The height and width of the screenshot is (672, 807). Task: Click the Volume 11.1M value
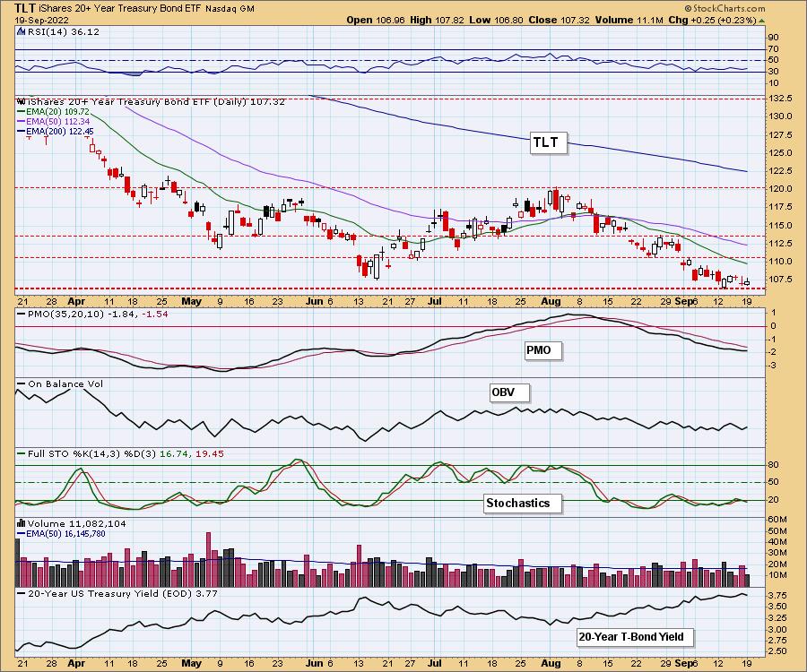point(629,20)
